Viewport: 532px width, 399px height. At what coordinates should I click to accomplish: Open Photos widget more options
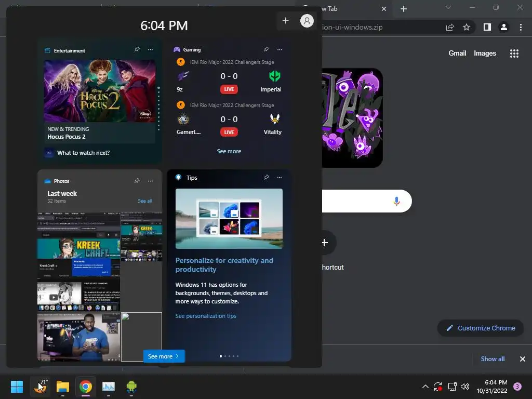pyautogui.click(x=150, y=181)
